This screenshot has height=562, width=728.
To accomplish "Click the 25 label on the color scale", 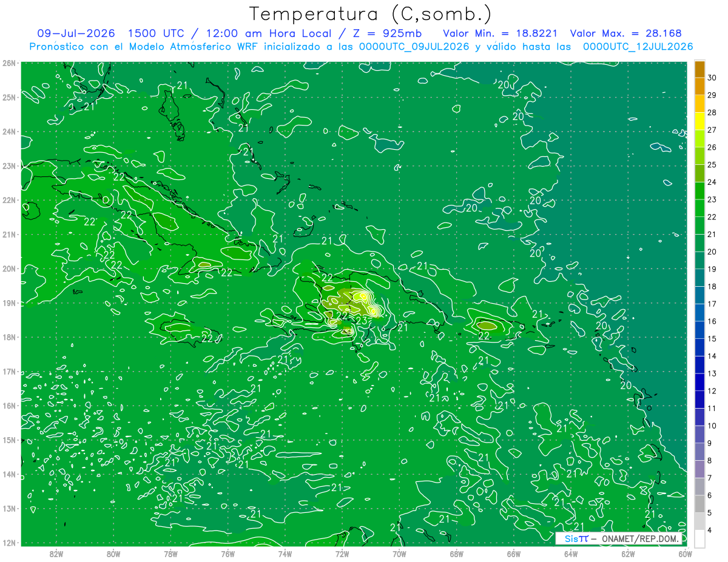I will [x=712, y=165].
